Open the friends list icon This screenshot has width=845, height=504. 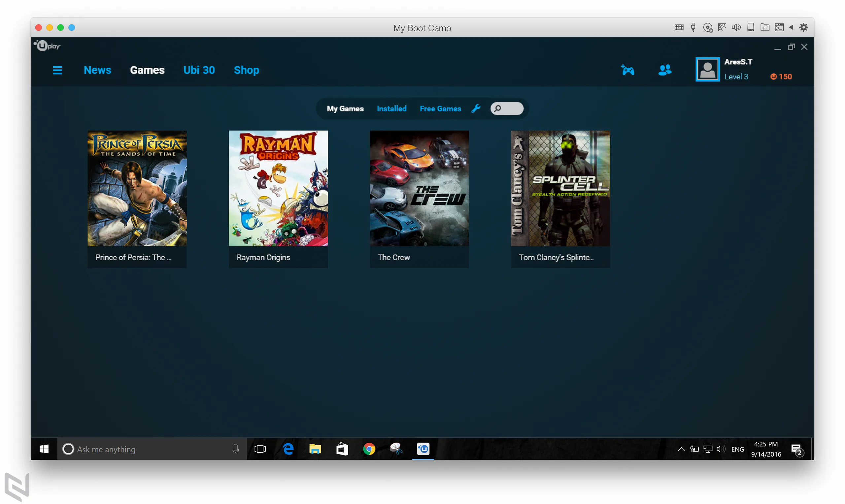664,70
